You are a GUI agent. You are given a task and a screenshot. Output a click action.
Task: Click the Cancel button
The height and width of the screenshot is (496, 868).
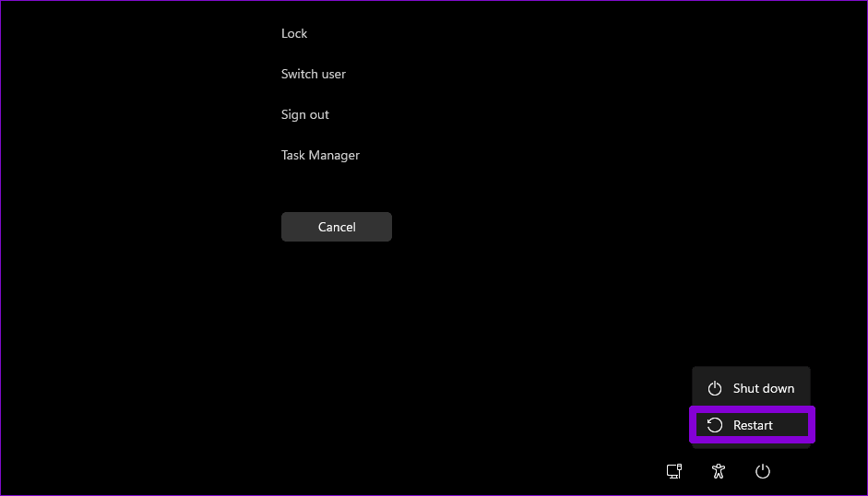[337, 227]
